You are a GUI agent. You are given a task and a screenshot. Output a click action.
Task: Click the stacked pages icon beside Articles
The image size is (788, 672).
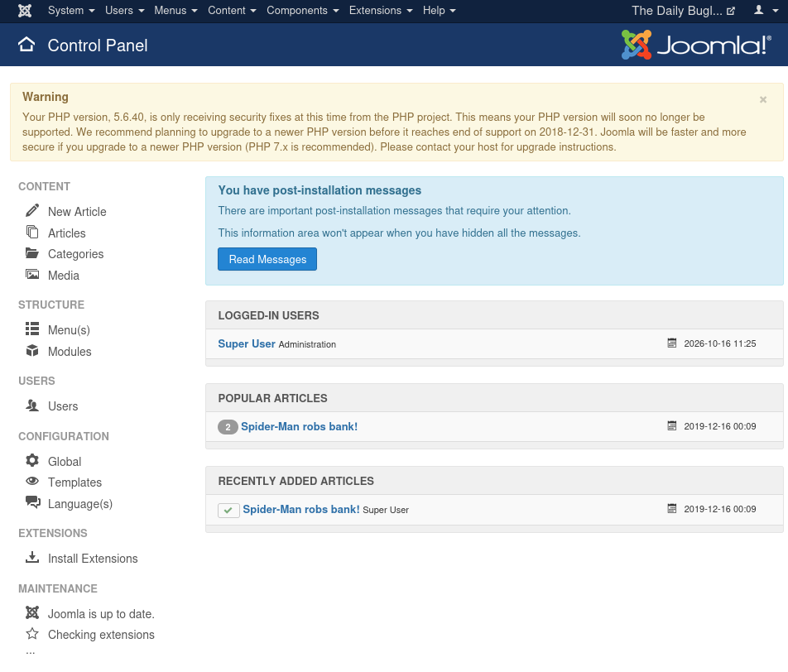[32, 232]
